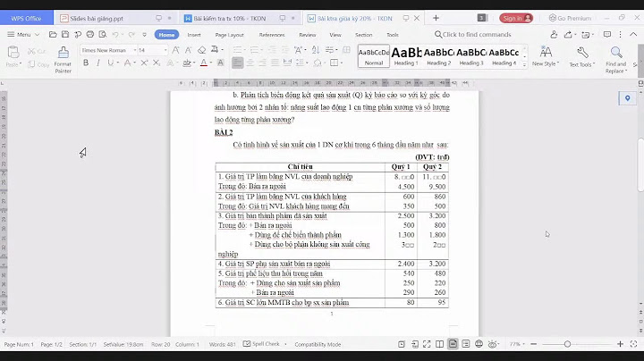Increase font size with the grow font icon
Image resolution: width=644 pixels, height=361 pixels.
[175, 50]
